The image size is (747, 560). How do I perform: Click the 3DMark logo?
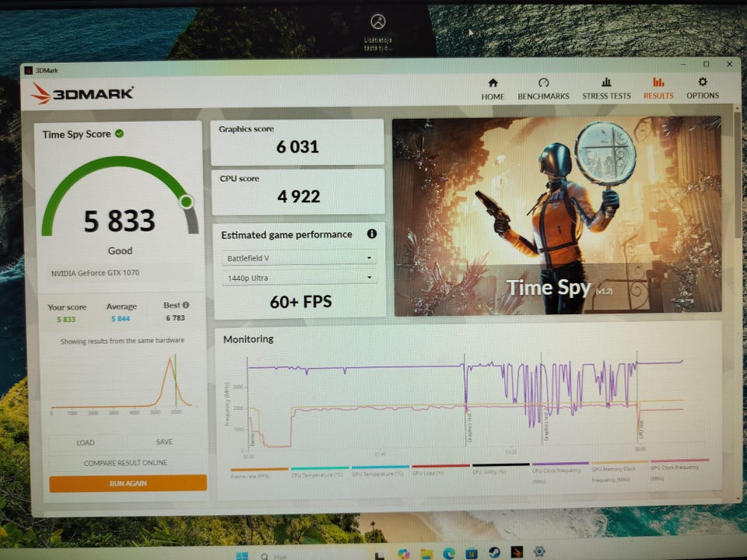[82, 93]
